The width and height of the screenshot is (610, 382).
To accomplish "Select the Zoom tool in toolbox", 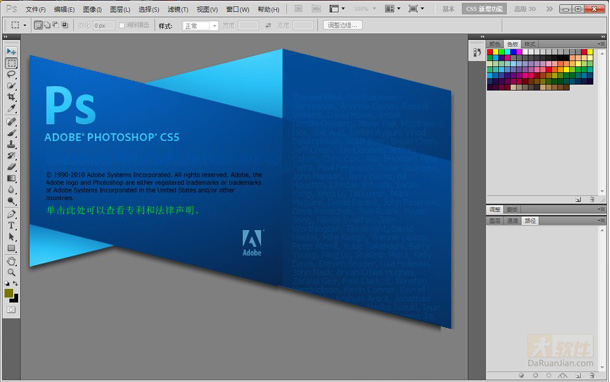I will (11, 273).
